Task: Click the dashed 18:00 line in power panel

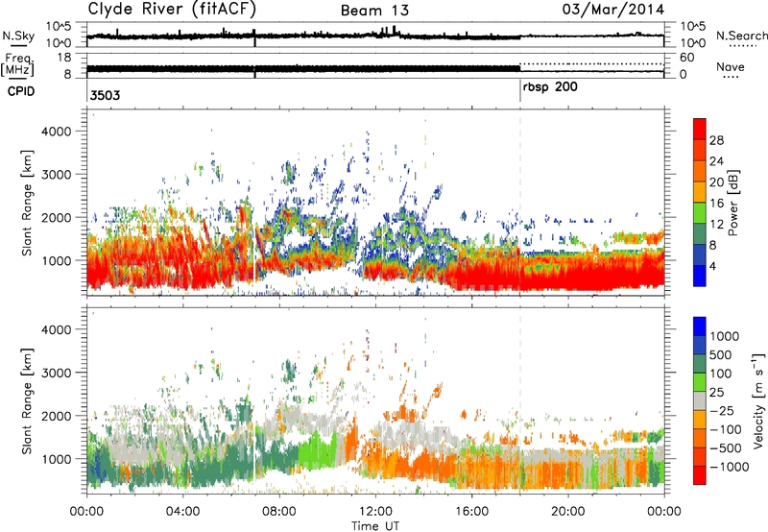Action: (x=520, y=203)
